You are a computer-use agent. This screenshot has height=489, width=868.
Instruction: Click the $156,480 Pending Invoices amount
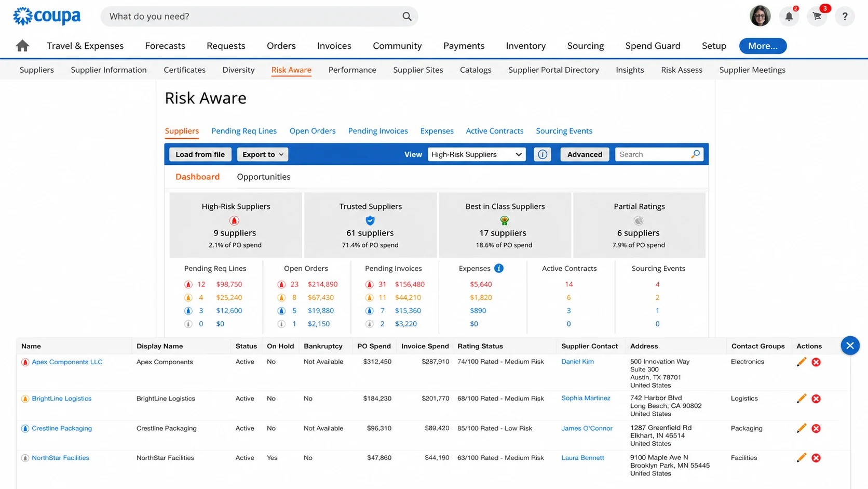click(x=410, y=285)
